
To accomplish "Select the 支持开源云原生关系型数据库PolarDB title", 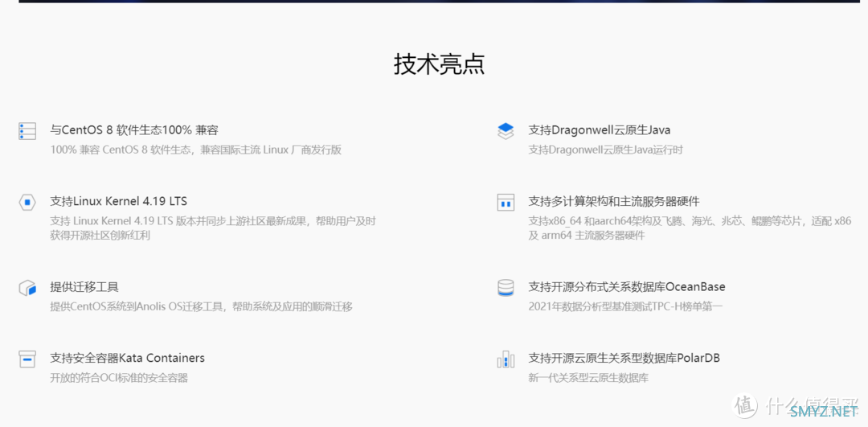I will [x=624, y=358].
